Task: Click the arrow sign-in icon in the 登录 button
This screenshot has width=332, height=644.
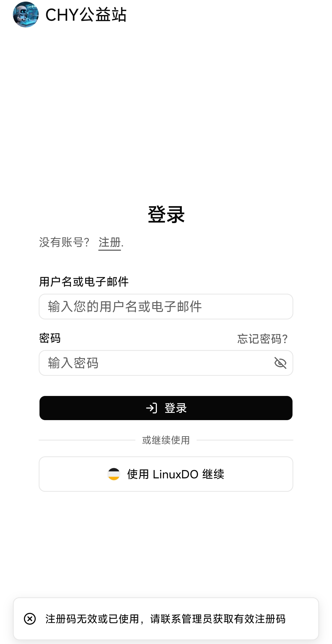Action: tap(152, 408)
